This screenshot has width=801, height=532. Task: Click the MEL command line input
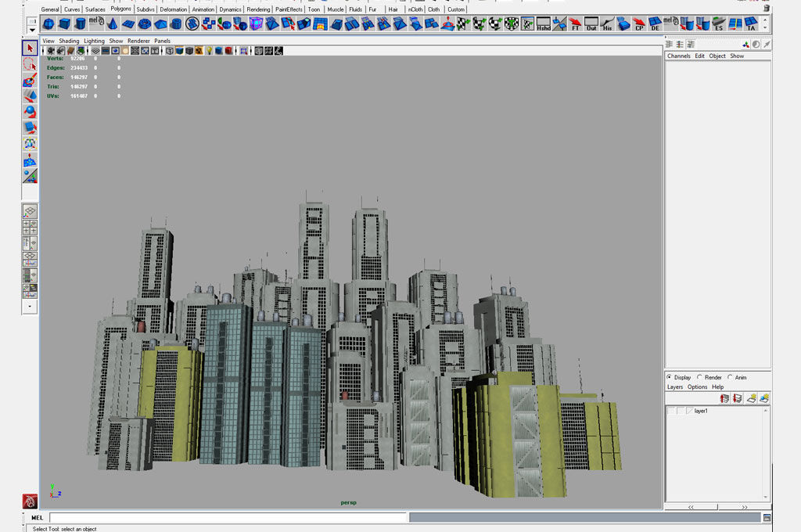pyautogui.click(x=228, y=518)
